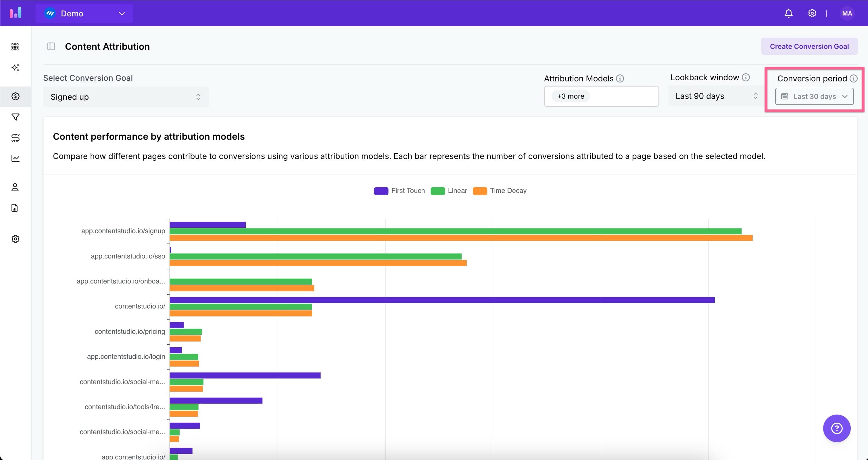Open the funnel icon in sidebar

[15, 117]
